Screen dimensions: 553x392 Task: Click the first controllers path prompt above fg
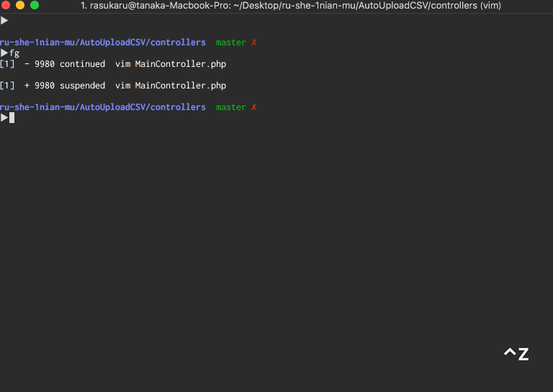[x=103, y=42]
